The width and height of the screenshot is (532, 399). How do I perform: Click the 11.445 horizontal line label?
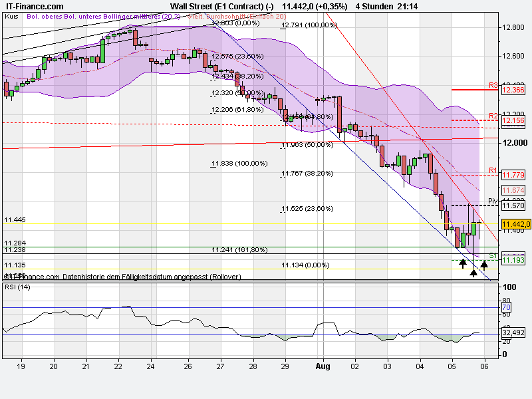(x=15, y=220)
